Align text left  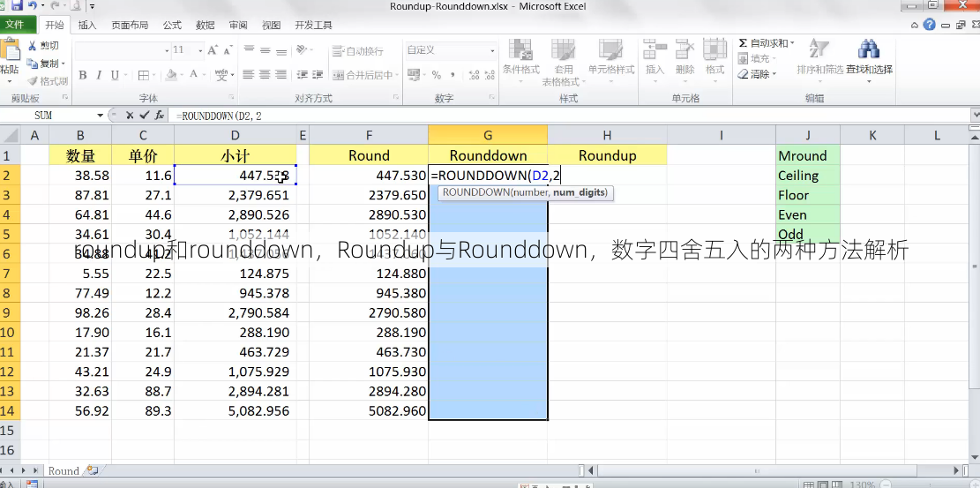(x=249, y=74)
